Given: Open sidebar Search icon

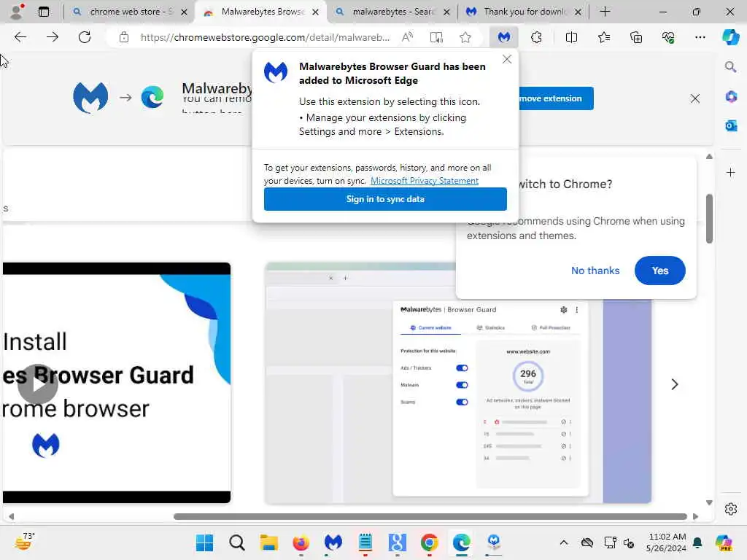Looking at the screenshot, I should [730, 66].
